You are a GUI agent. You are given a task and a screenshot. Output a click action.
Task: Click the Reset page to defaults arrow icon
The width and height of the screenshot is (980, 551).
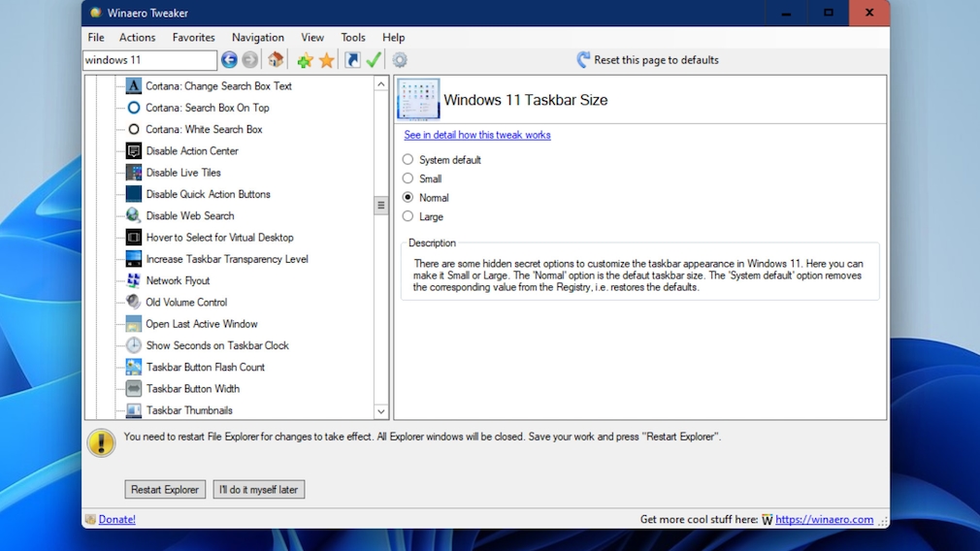pos(583,60)
